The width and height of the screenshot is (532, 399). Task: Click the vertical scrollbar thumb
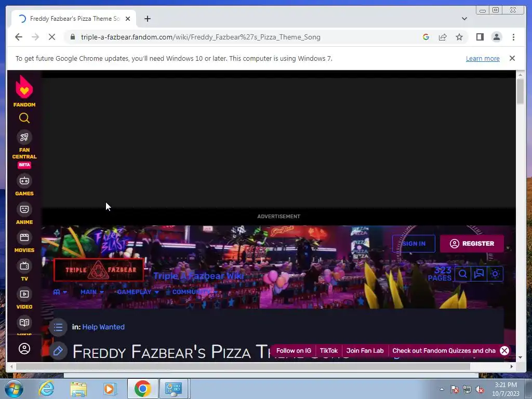520,91
